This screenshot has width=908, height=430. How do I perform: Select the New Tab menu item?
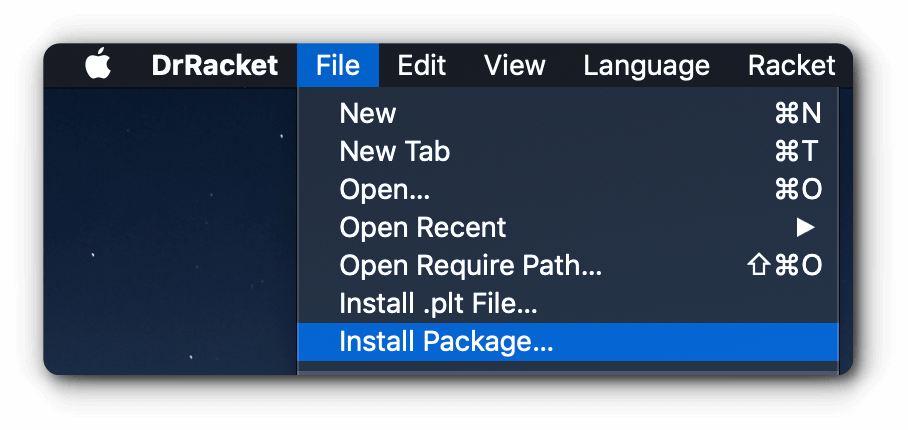pyautogui.click(x=395, y=152)
